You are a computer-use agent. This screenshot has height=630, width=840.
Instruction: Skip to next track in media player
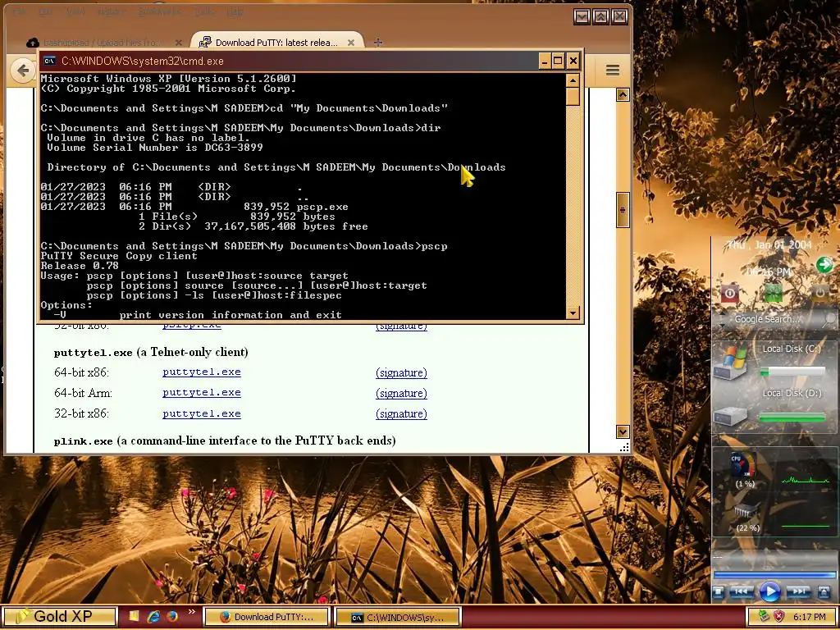pos(798,592)
